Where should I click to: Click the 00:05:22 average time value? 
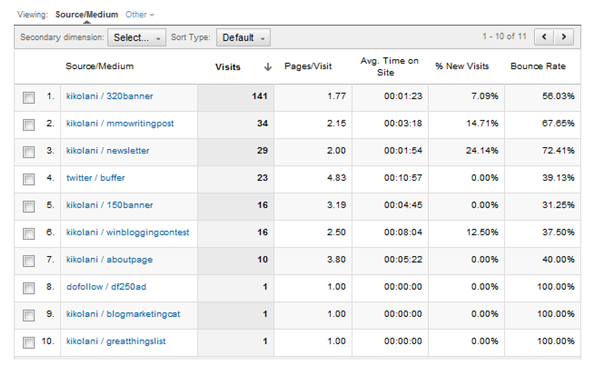point(403,260)
